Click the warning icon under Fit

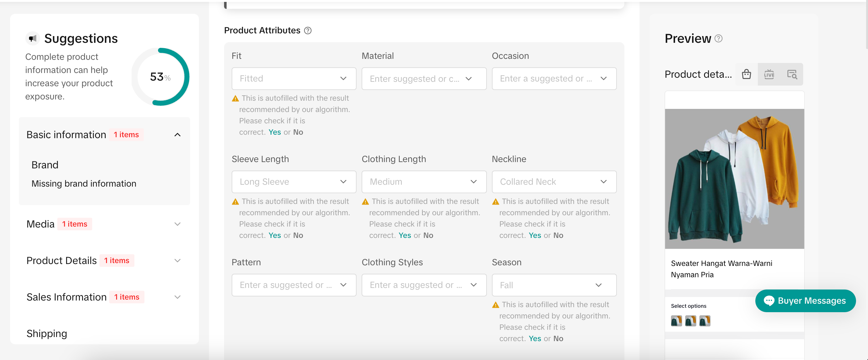(x=235, y=98)
